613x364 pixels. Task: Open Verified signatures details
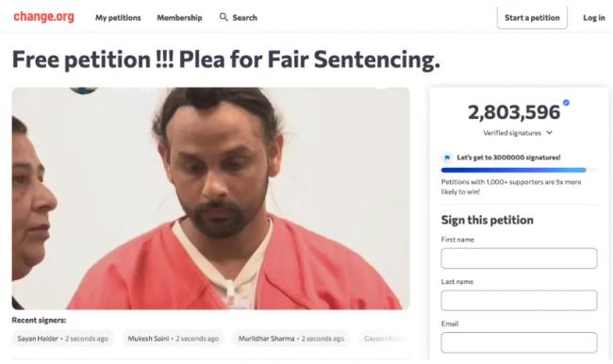pos(512,133)
